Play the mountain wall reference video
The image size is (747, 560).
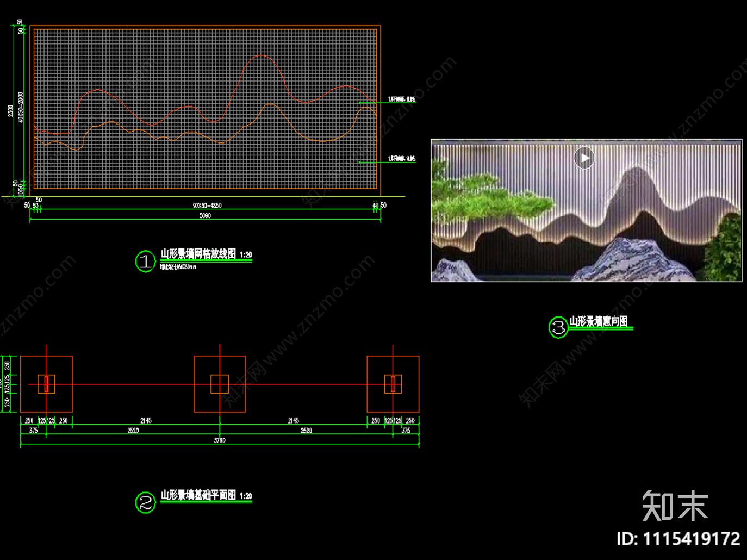(x=584, y=158)
